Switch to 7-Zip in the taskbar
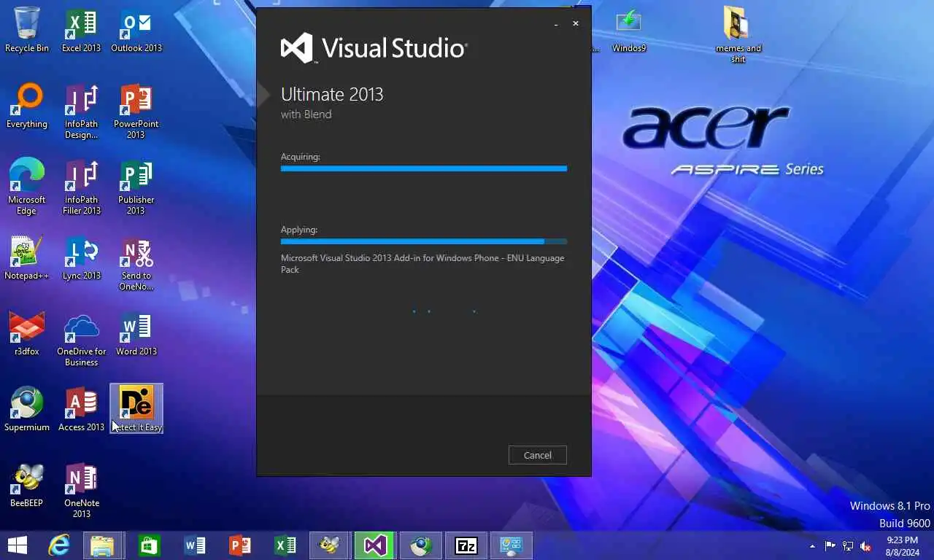 466,545
